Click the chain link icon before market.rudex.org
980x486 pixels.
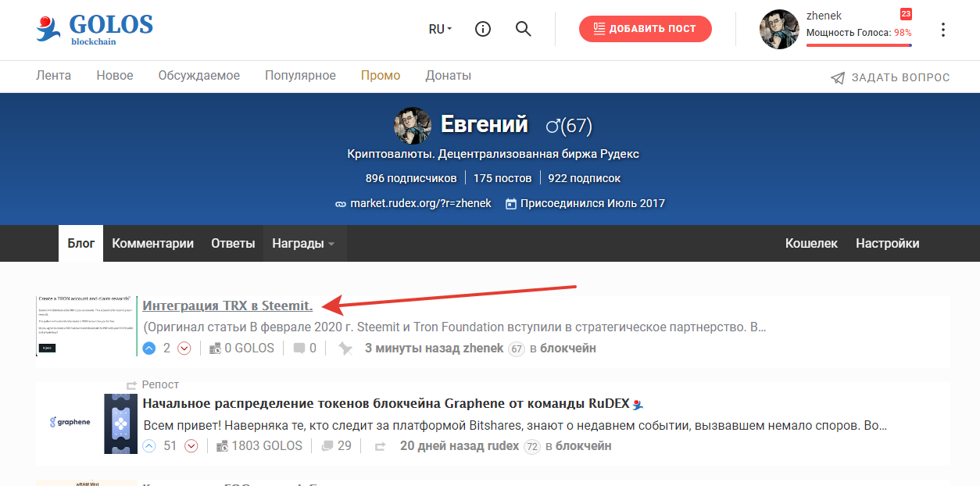pos(341,204)
